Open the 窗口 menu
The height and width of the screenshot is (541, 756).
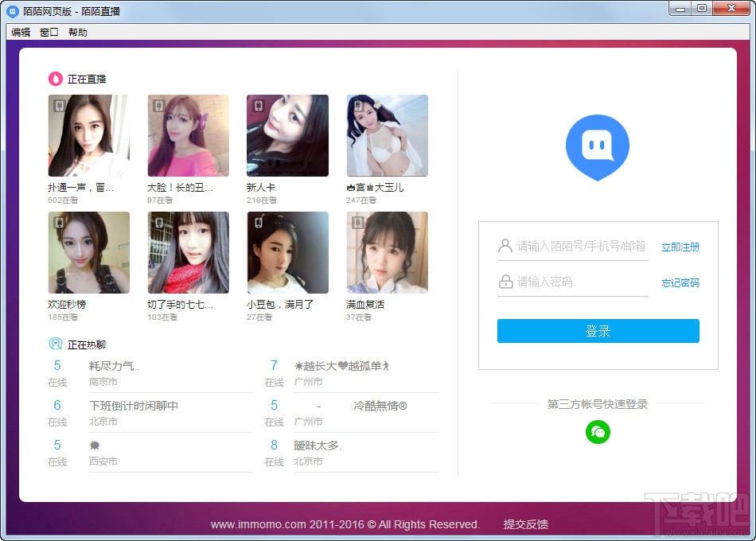pyautogui.click(x=49, y=33)
